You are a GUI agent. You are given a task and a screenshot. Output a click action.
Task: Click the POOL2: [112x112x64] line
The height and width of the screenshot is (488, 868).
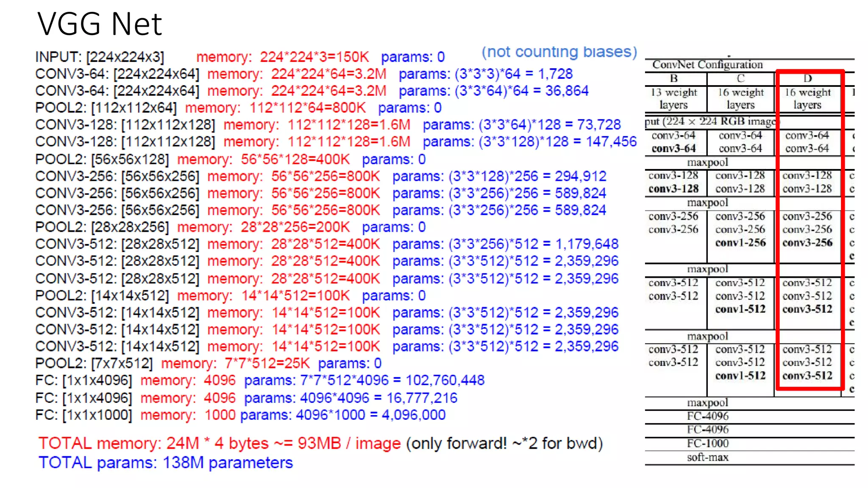pos(106,108)
